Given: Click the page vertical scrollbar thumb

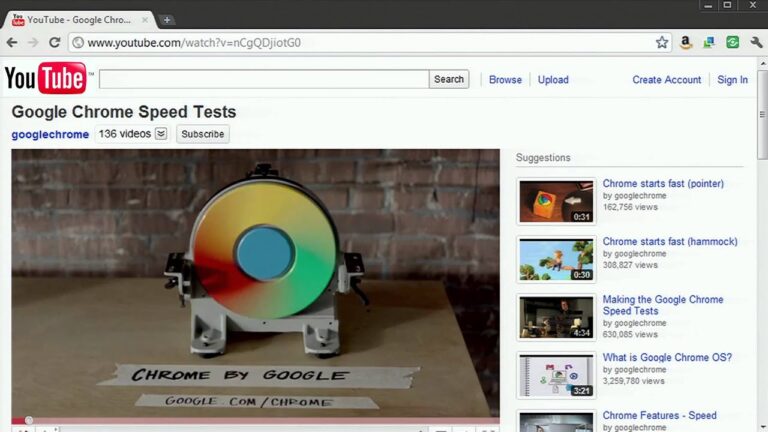Looking at the screenshot, I should click(x=763, y=115).
